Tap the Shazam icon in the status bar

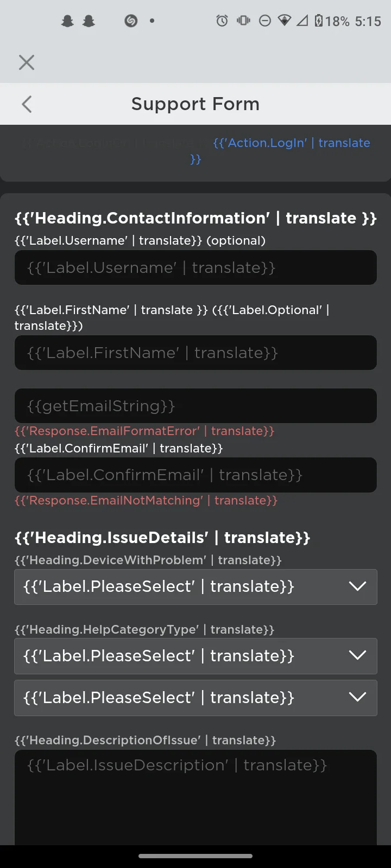130,21
